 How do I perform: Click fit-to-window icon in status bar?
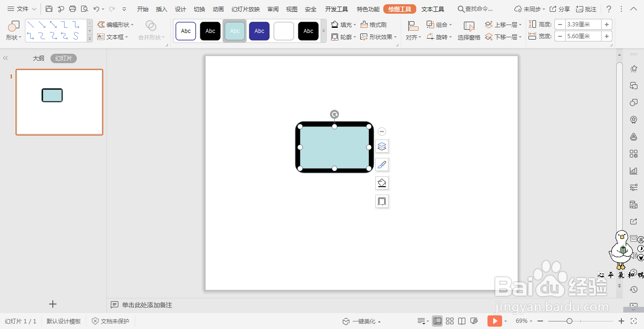coord(634,321)
